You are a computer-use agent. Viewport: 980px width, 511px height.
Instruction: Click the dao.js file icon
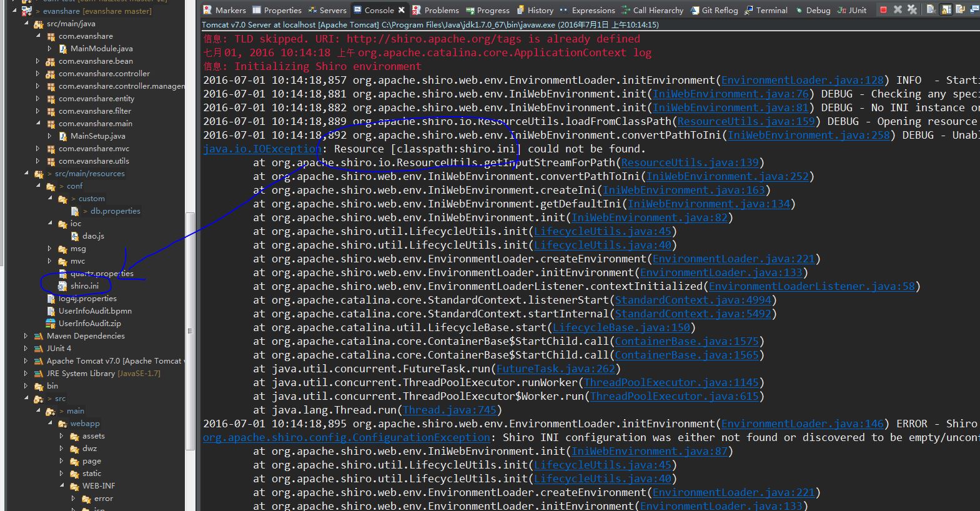pyautogui.click(x=75, y=236)
